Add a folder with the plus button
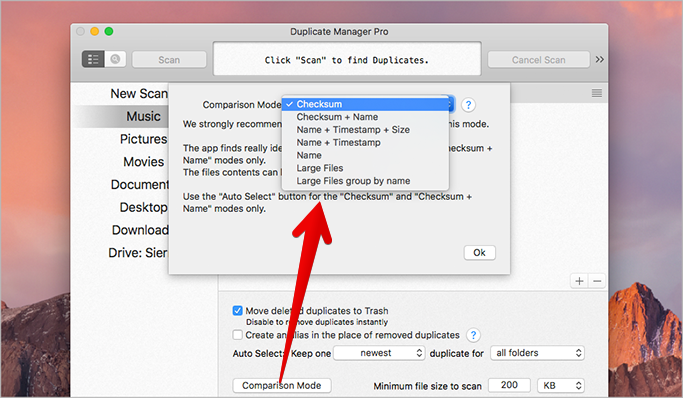The height and width of the screenshot is (398, 683). (x=579, y=281)
